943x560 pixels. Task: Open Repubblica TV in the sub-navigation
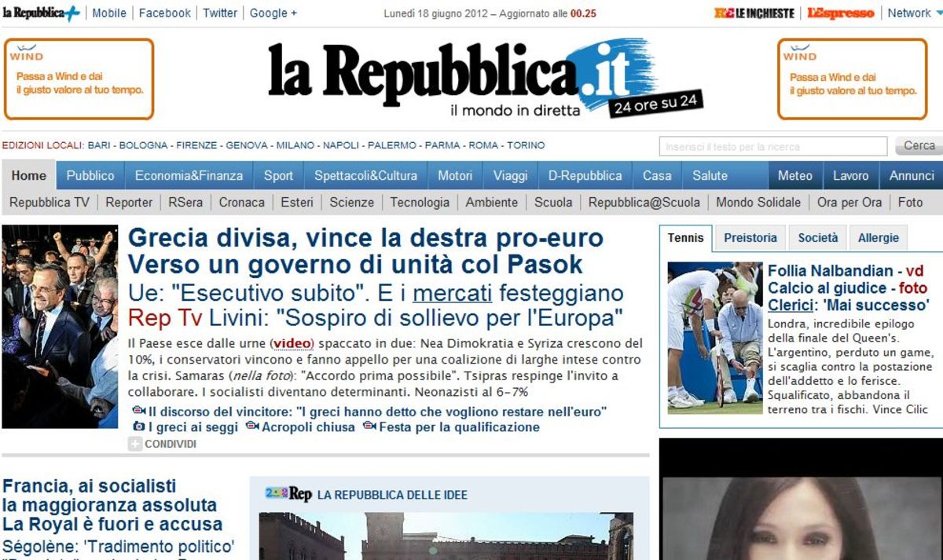tap(50, 202)
